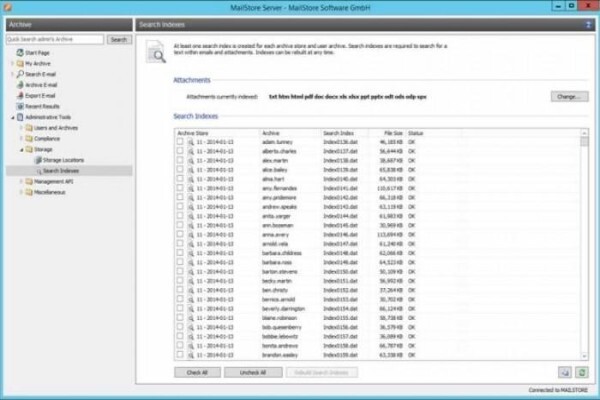Click the Quick Search archive input field
600x400 pixels.
55,39
